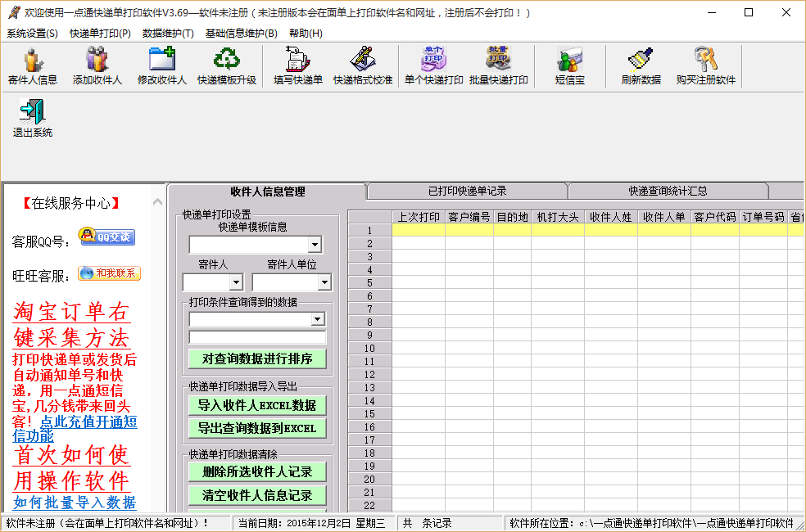Image resolution: width=806 pixels, height=532 pixels.
Task: Open 短信宝 SMS tool
Action: coord(569,65)
